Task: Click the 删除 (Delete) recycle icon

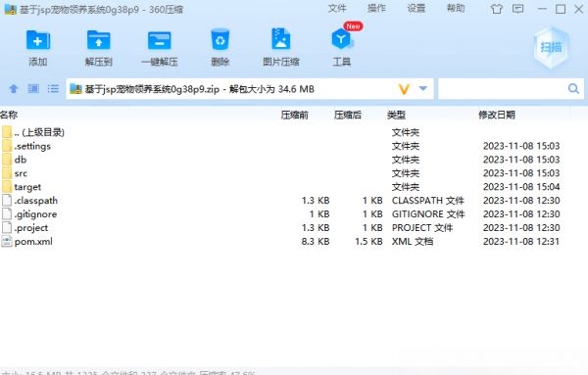Action: point(220,39)
